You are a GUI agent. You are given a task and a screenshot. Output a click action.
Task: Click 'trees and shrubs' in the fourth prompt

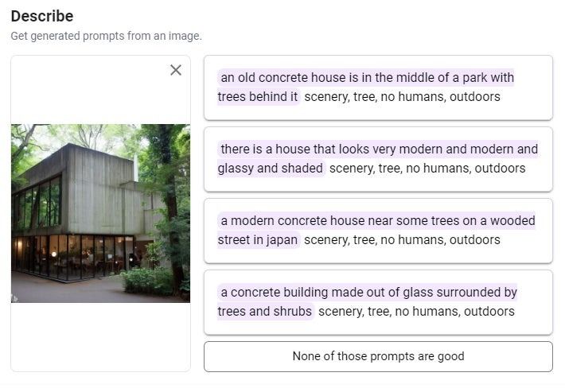point(264,312)
